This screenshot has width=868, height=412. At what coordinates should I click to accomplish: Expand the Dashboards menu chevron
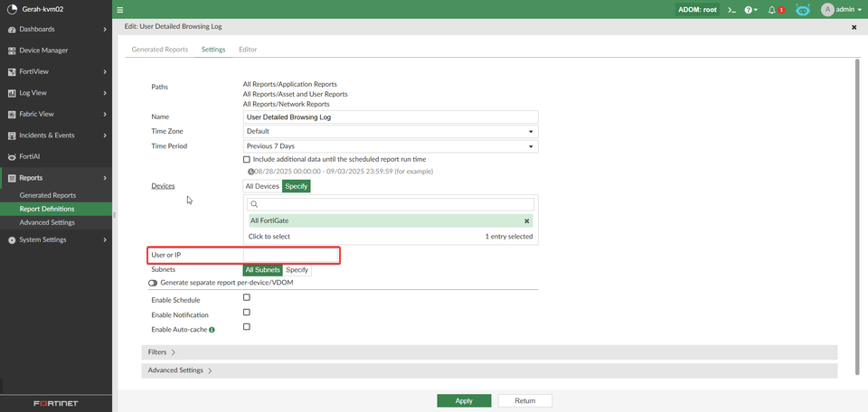pyautogui.click(x=105, y=29)
